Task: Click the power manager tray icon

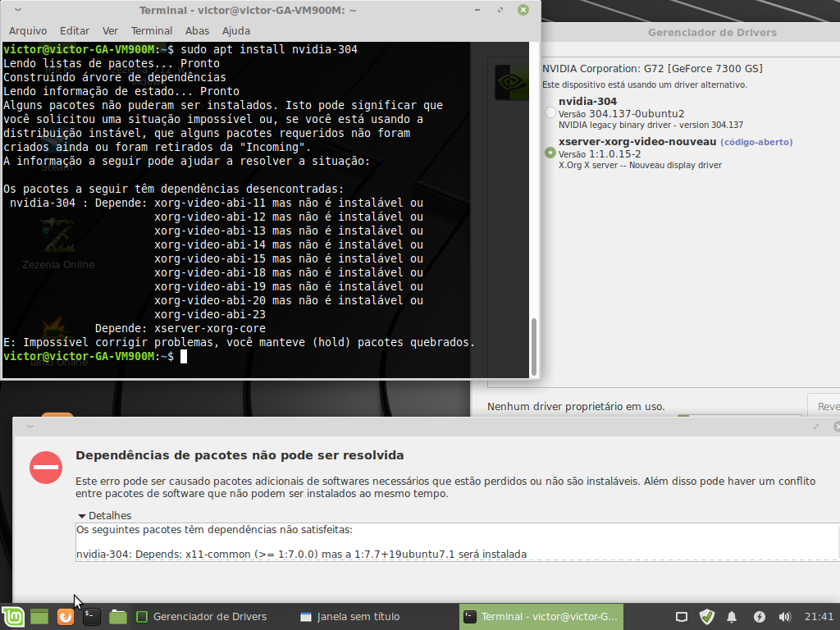Action: (759, 617)
